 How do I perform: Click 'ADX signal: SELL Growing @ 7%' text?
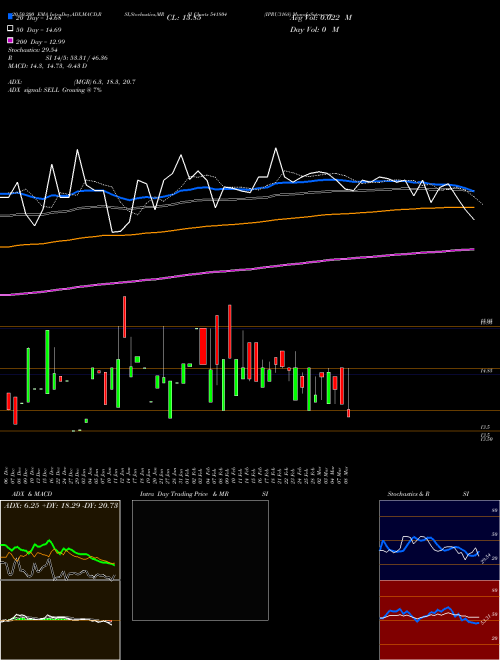click(x=55, y=90)
